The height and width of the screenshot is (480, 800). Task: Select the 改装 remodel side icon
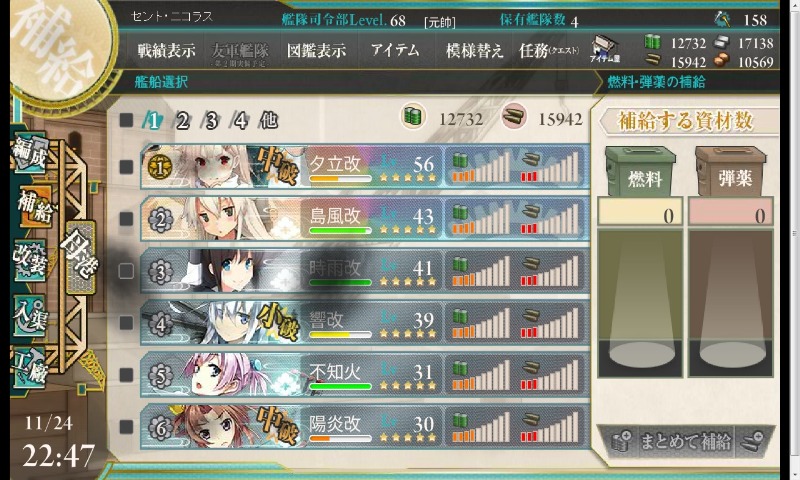(x=31, y=260)
